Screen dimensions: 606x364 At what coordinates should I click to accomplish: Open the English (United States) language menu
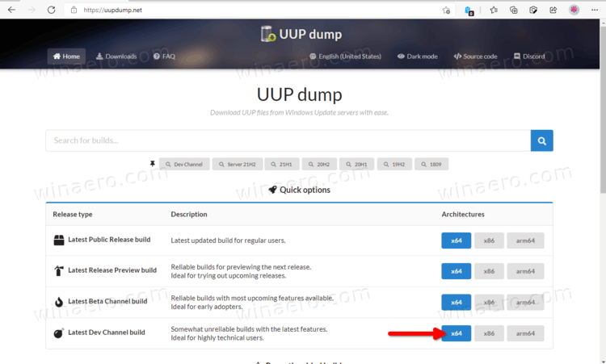click(x=345, y=56)
